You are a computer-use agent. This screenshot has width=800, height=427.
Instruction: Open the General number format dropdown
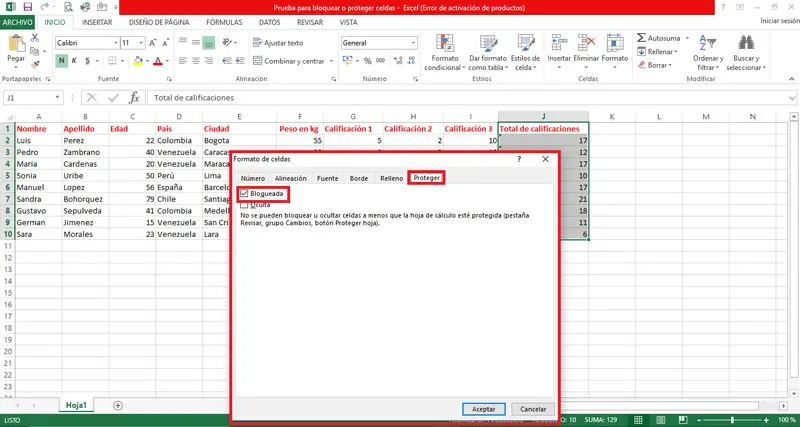coord(413,43)
